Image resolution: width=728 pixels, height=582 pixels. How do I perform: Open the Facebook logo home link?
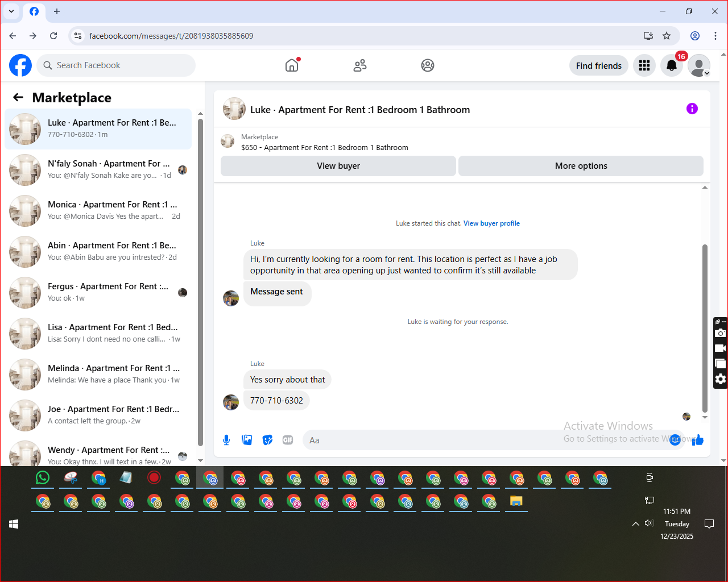20,65
